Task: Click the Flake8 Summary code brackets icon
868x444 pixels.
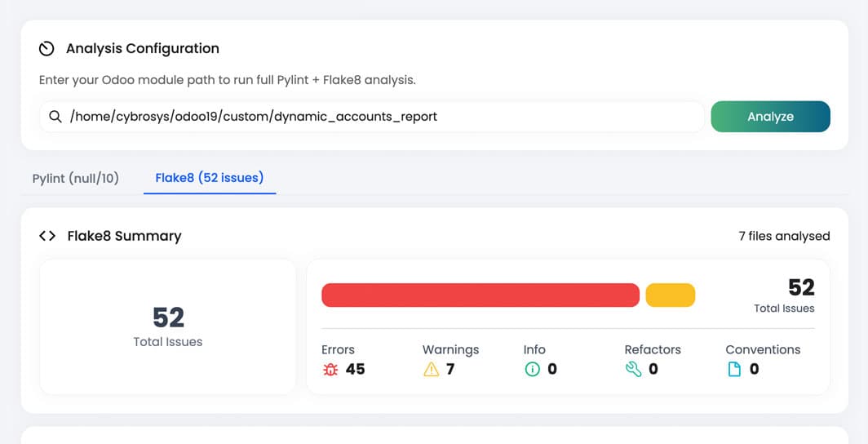Action: (x=47, y=236)
